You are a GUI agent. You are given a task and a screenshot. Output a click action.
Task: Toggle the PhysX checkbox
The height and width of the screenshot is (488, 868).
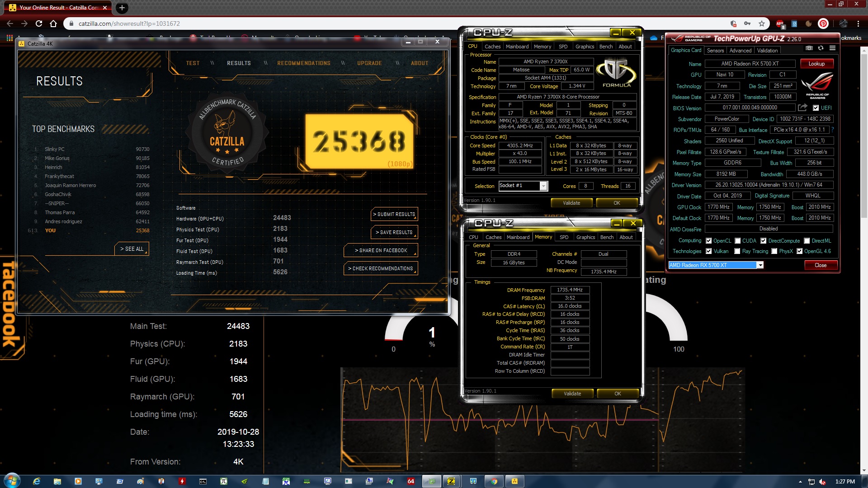(x=774, y=251)
